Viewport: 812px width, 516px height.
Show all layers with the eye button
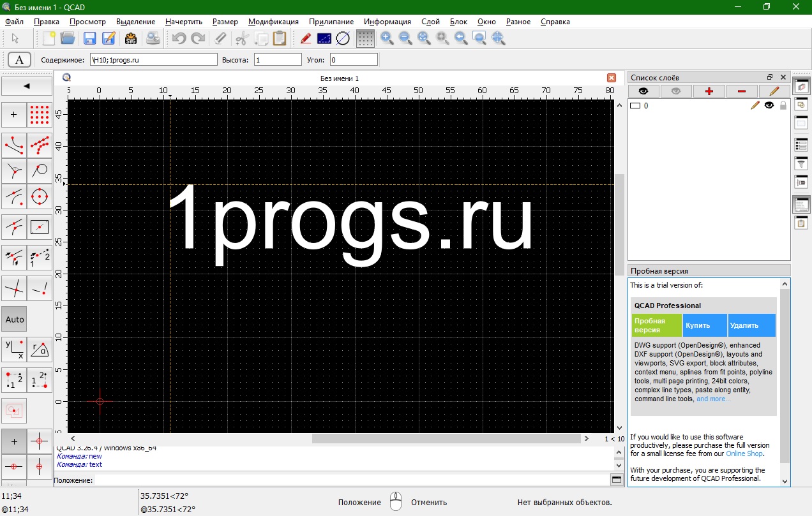tap(643, 91)
